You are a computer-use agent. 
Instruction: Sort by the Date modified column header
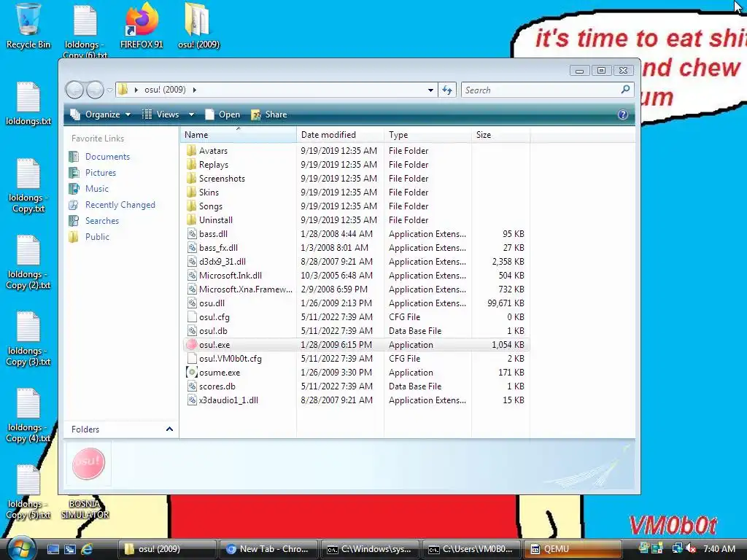(340, 135)
